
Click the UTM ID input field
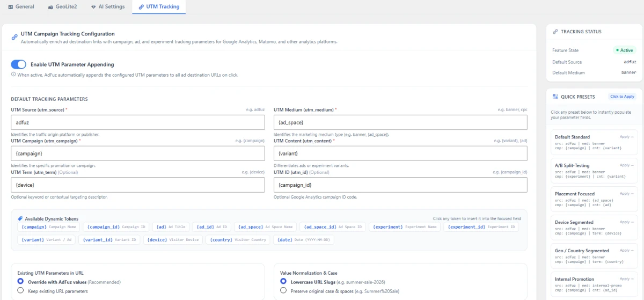click(400, 185)
